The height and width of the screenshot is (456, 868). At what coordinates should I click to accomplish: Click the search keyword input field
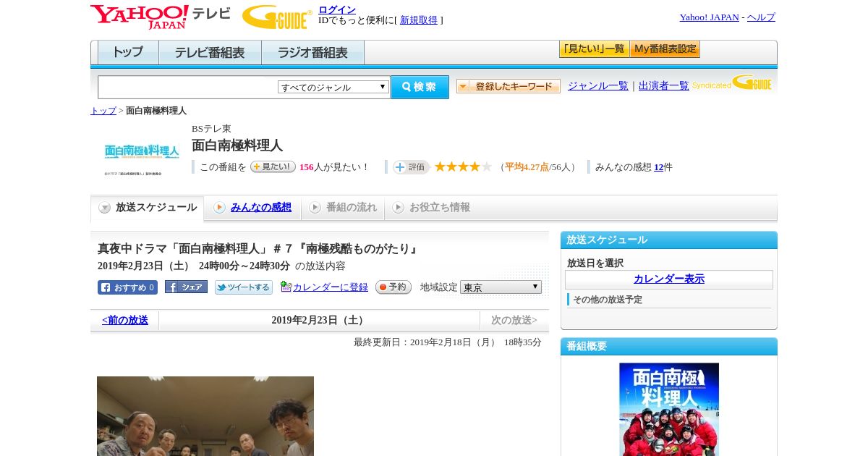pyautogui.click(x=188, y=87)
